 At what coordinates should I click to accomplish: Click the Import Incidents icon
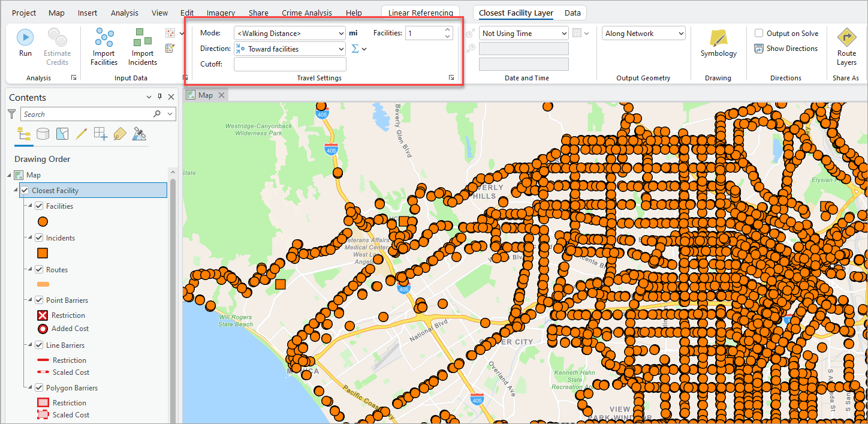pyautogui.click(x=143, y=37)
